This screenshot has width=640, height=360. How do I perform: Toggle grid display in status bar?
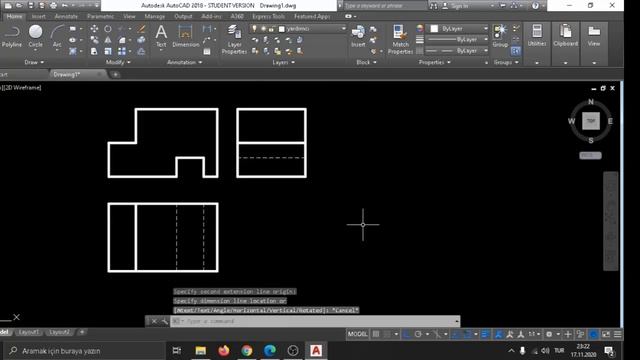click(x=376, y=334)
